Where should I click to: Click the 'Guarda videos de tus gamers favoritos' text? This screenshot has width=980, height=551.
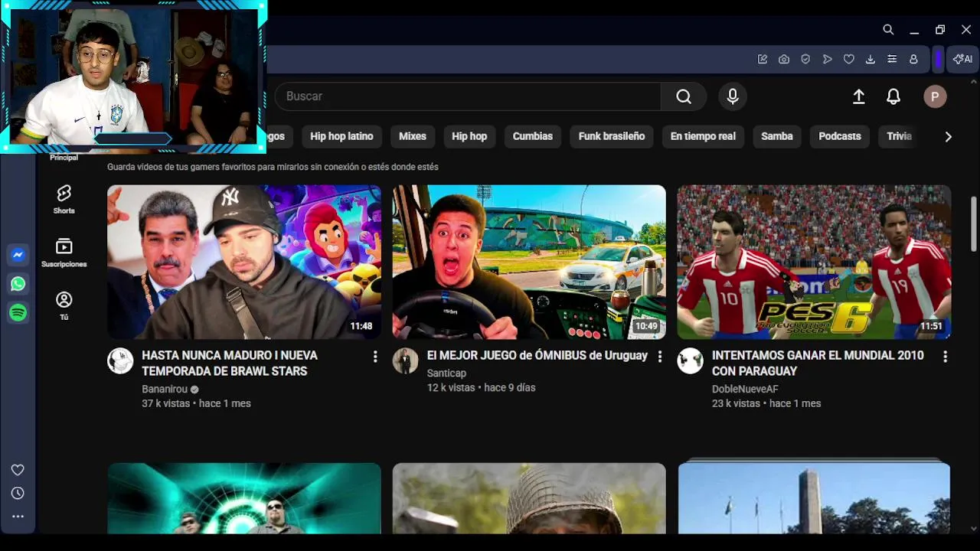click(273, 167)
